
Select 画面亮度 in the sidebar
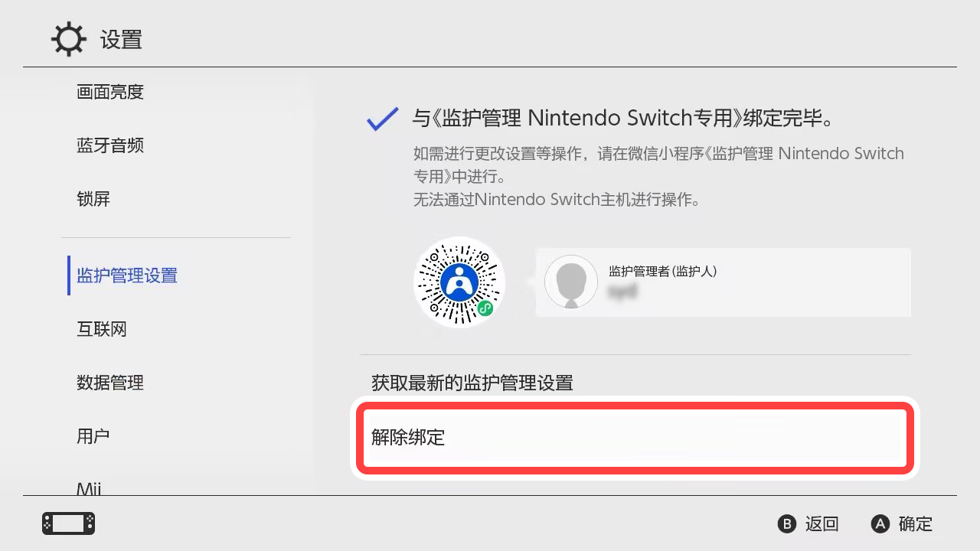click(x=110, y=92)
